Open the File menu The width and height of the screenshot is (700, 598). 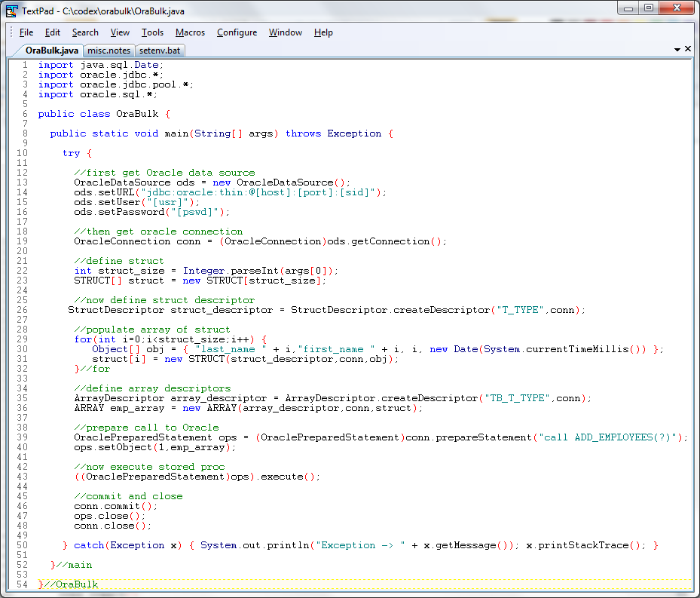26,32
